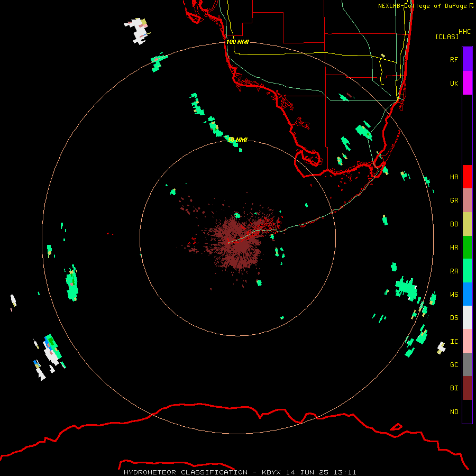Click the NEXLAB-College of DuPage credit text

pos(423,6)
